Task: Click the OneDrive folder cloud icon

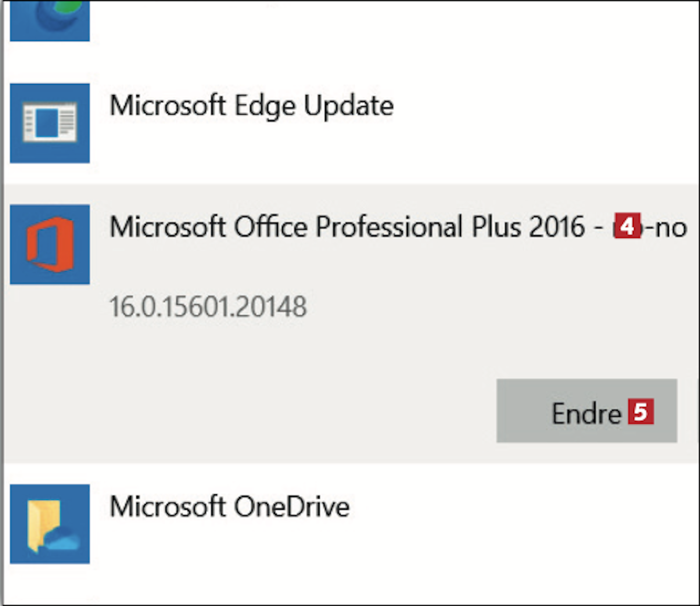Action: click(x=50, y=524)
